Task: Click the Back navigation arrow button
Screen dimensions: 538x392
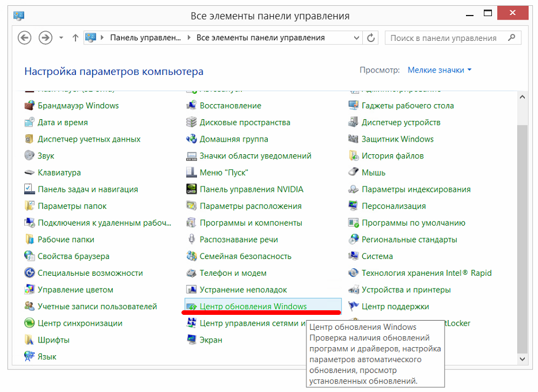Action: coord(24,38)
